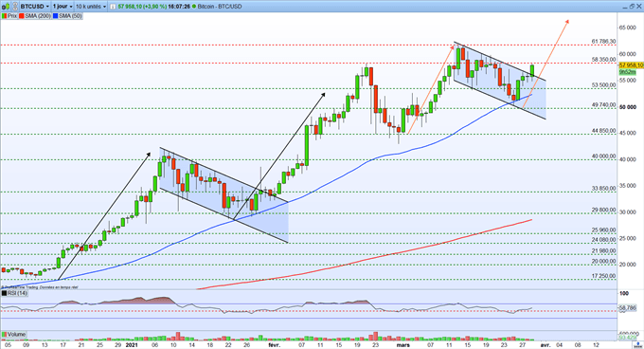
Task: Open the Prix legend settings
Action: click(x=9, y=16)
